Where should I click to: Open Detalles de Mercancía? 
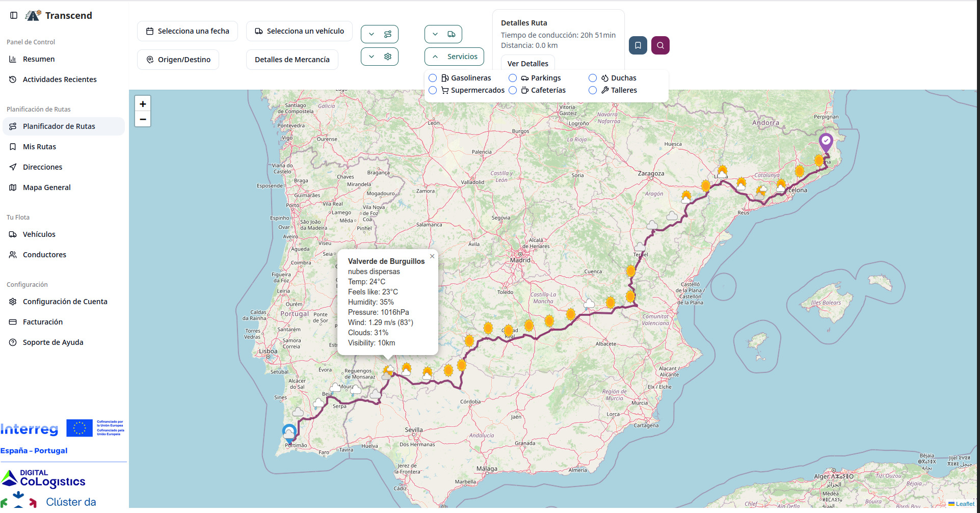point(292,60)
